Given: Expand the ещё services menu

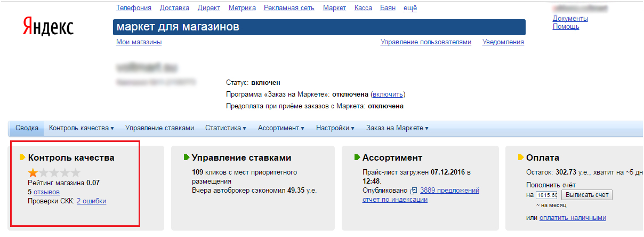Looking at the screenshot, I should (410, 8).
